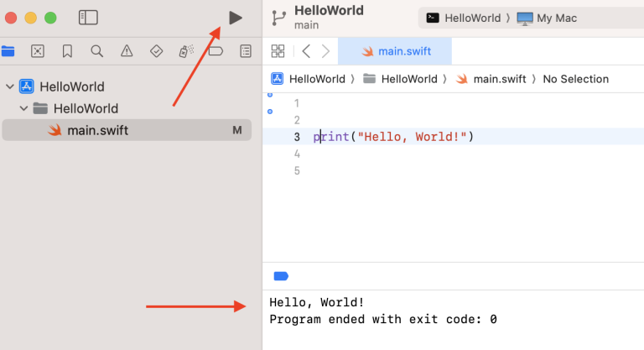Collapse the HelloWorld folder group
Image resolution: width=644 pixels, height=350 pixels.
tap(23, 108)
